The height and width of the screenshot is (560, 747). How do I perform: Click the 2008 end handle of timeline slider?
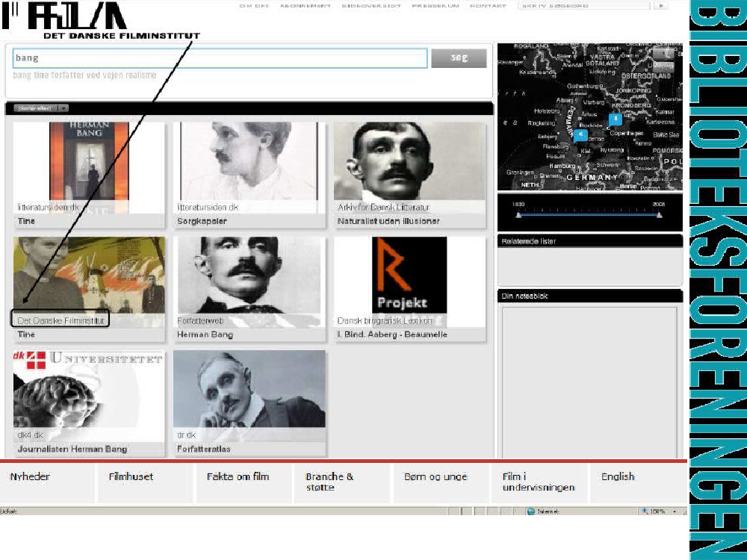(x=660, y=215)
